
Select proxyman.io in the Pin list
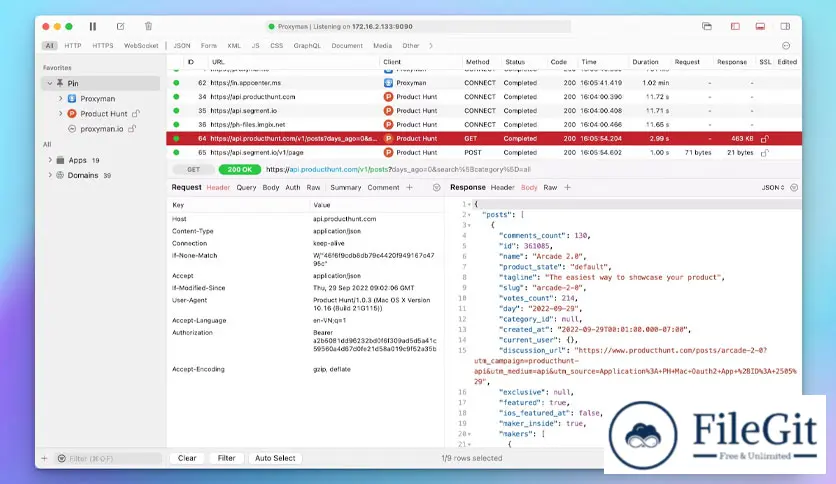101,129
